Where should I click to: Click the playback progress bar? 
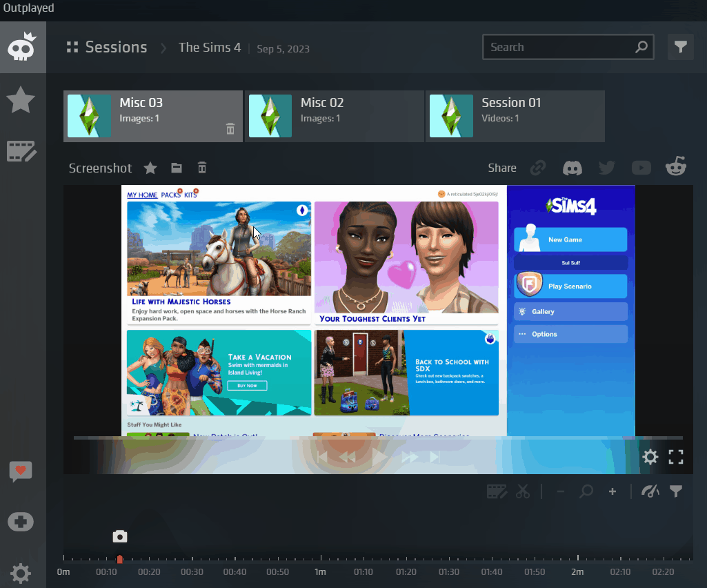[x=378, y=438]
